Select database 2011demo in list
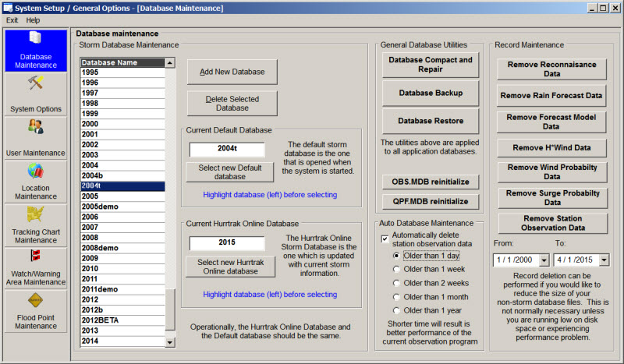This screenshot has height=364, width=624. [122, 290]
